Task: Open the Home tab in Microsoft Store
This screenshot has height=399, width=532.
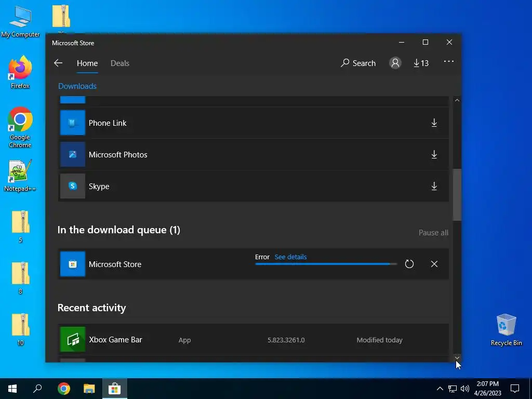Action: coord(87,63)
